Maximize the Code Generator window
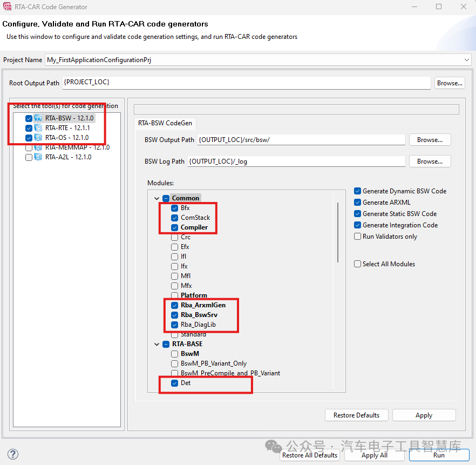The image size is (476, 465). pos(439,6)
